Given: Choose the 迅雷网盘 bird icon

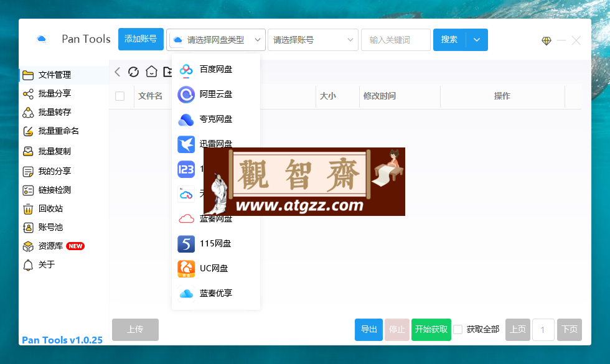Looking at the screenshot, I should coord(186,144).
